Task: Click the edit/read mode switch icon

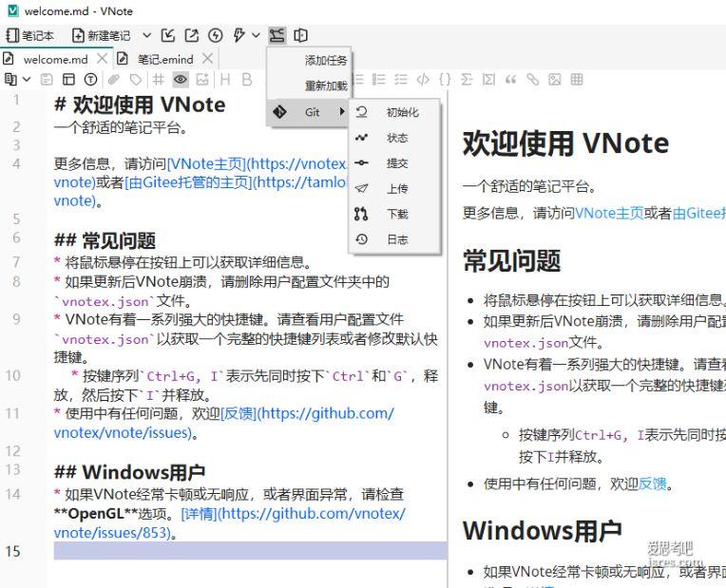Action: [10, 80]
